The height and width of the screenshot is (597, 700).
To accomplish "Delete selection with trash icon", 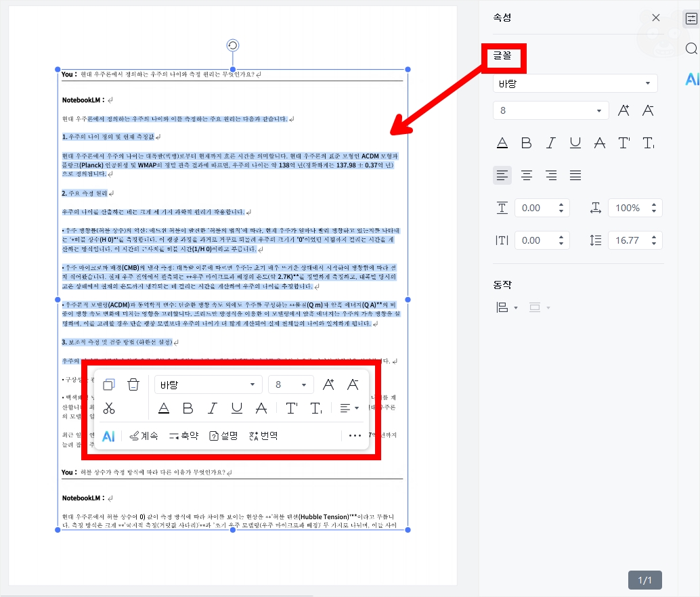I will pyautogui.click(x=133, y=384).
